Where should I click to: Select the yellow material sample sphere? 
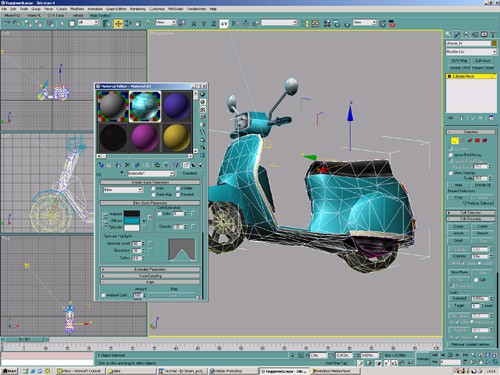[x=176, y=137]
